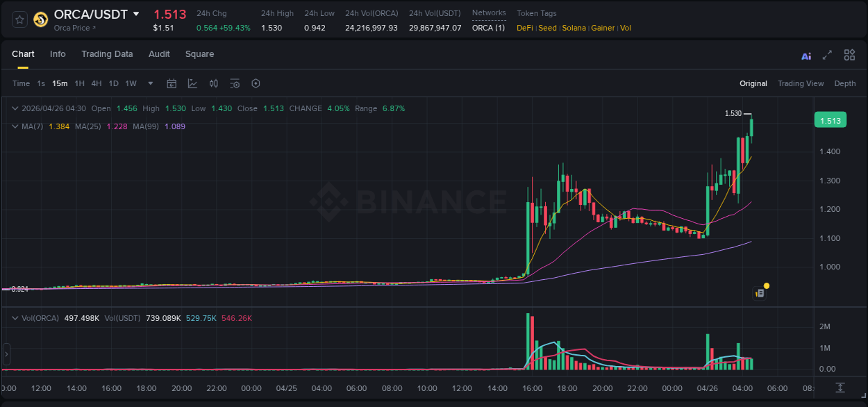The width and height of the screenshot is (868, 407).
Task: Collapse the OHLC info row chevron
Action: (15, 108)
